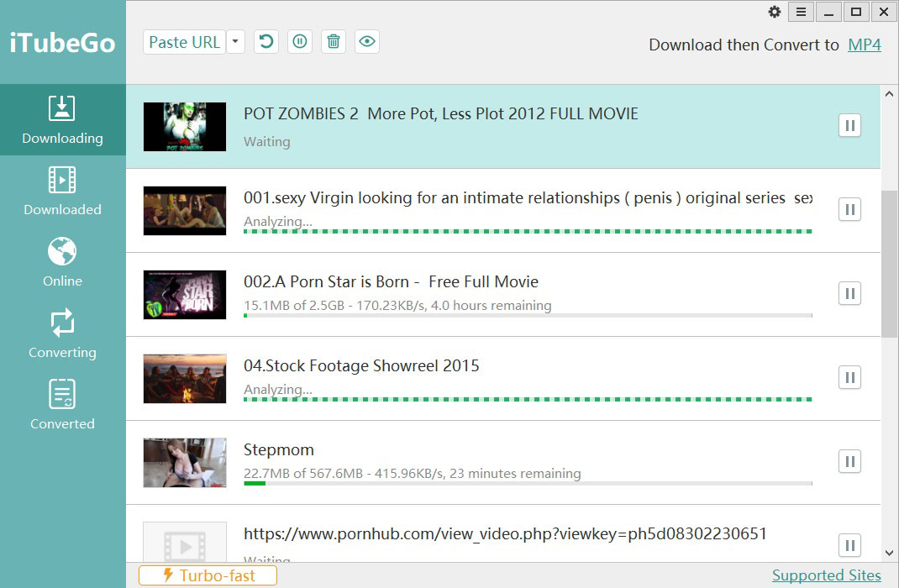This screenshot has width=899, height=588.
Task: Pause the pornhub.com URL download
Action: (849, 546)
